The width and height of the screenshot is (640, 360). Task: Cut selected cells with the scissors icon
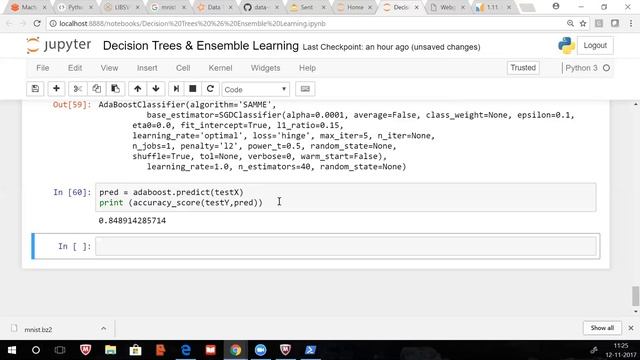coord(78,89)
